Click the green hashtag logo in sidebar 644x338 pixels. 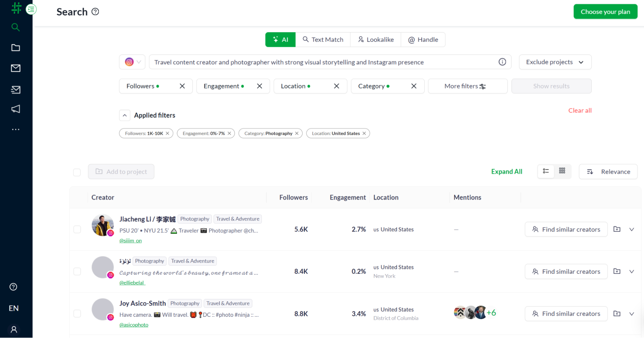point(16,8)
